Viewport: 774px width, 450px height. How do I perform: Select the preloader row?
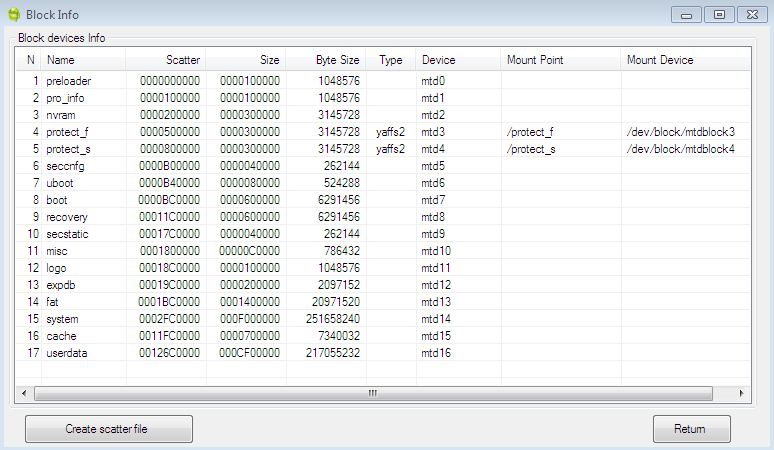[383, 80]
